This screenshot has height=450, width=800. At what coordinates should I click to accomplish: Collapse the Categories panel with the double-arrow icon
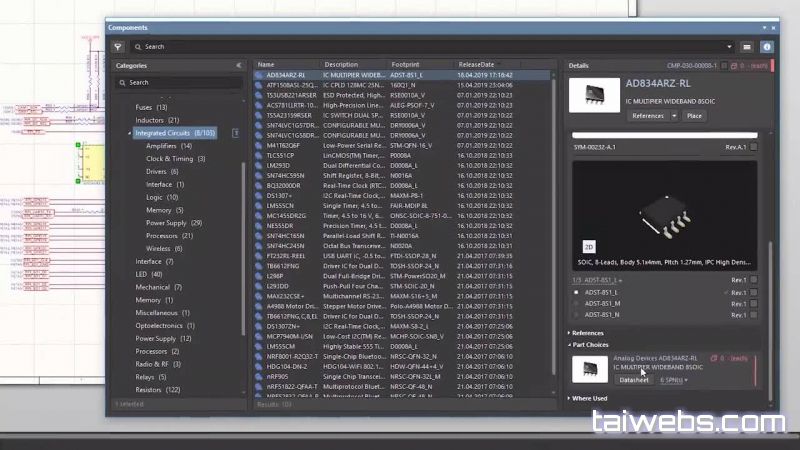238,65
